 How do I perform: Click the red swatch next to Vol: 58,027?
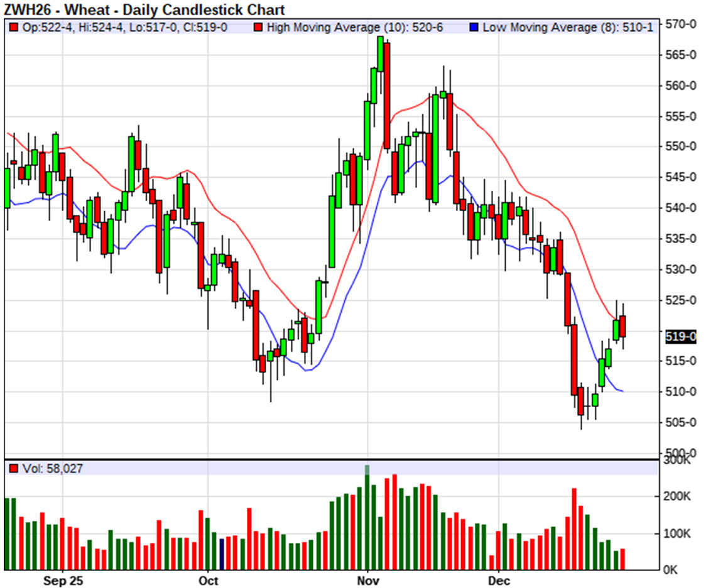[x=14, y=469]
